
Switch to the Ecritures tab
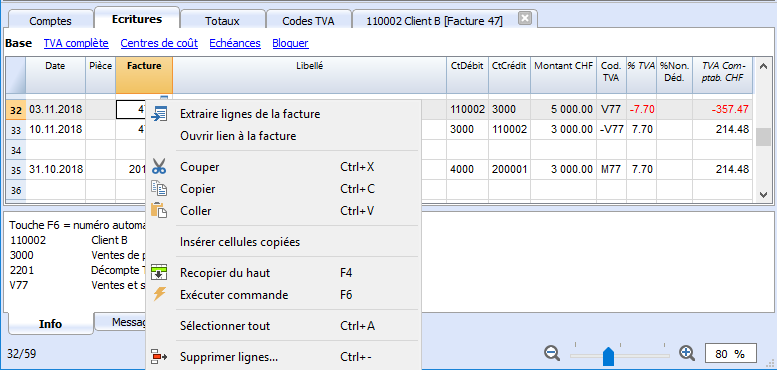137,19
